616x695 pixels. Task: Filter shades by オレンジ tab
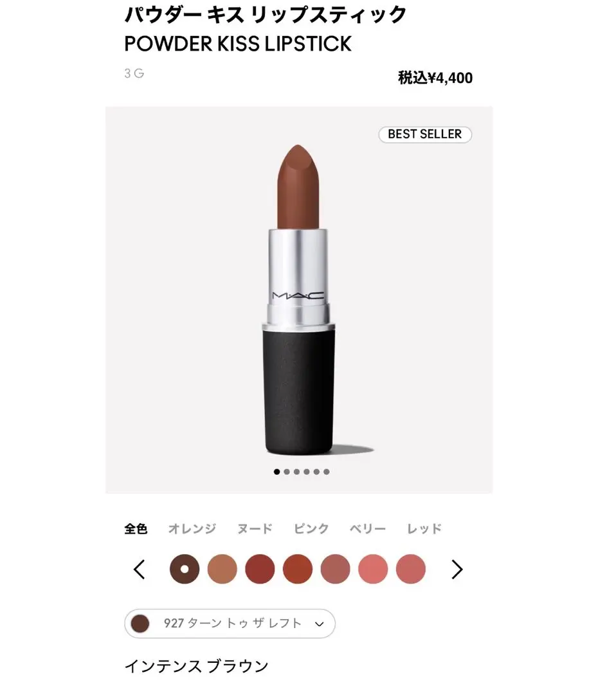point(192,528)
